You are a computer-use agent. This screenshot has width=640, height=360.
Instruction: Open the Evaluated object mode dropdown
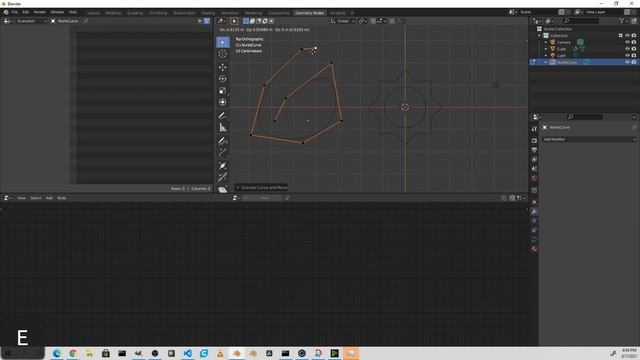tap(31, 21)
